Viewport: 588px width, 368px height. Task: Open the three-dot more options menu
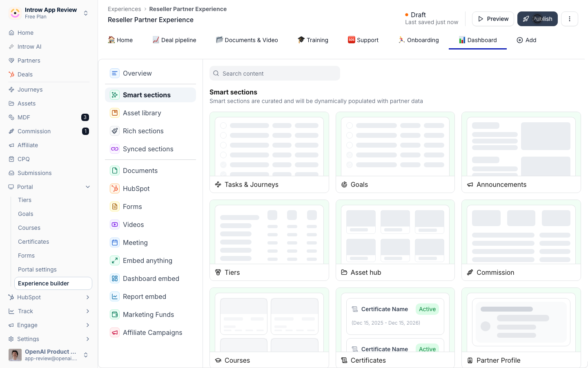pos(570,19)
